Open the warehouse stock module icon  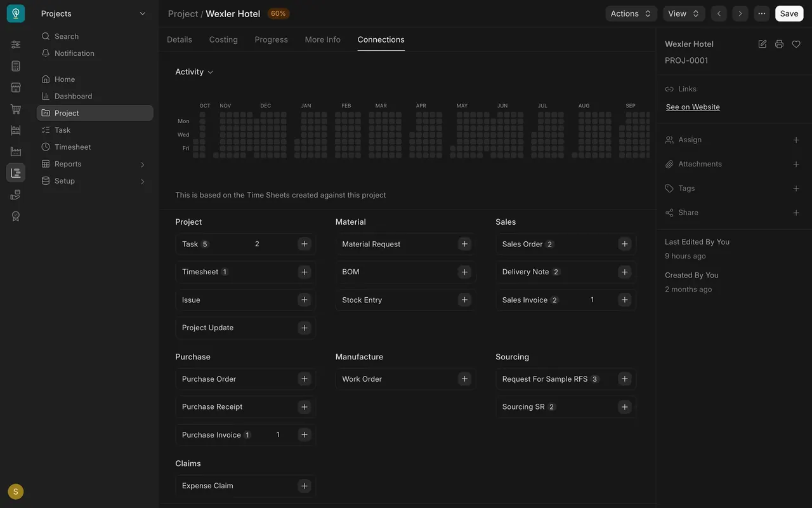point(16,130)
